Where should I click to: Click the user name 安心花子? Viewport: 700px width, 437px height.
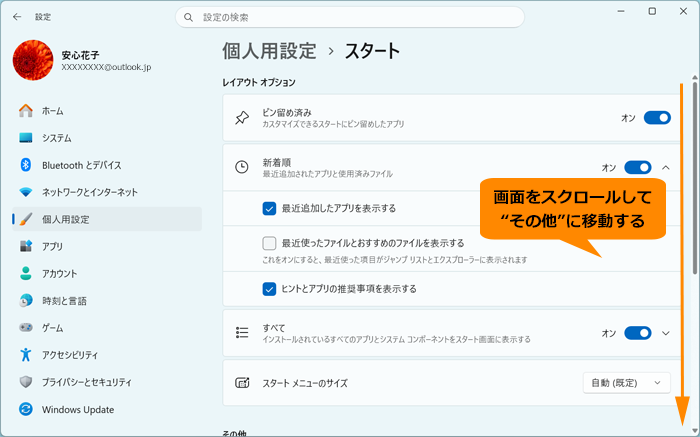(x=80, y=55)
